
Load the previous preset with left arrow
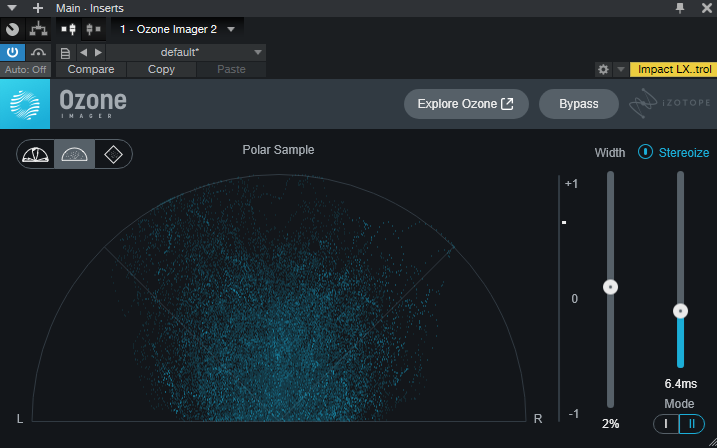coord(83,52)
